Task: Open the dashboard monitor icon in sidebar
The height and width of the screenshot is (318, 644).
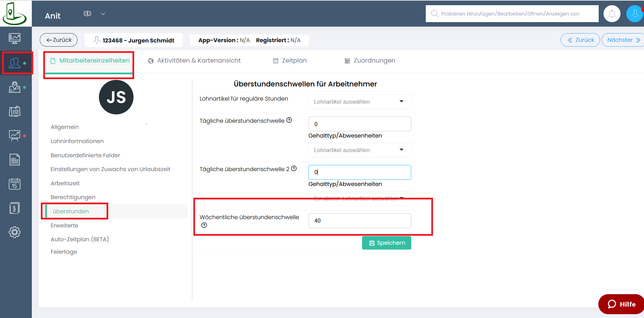Action: 15,38
